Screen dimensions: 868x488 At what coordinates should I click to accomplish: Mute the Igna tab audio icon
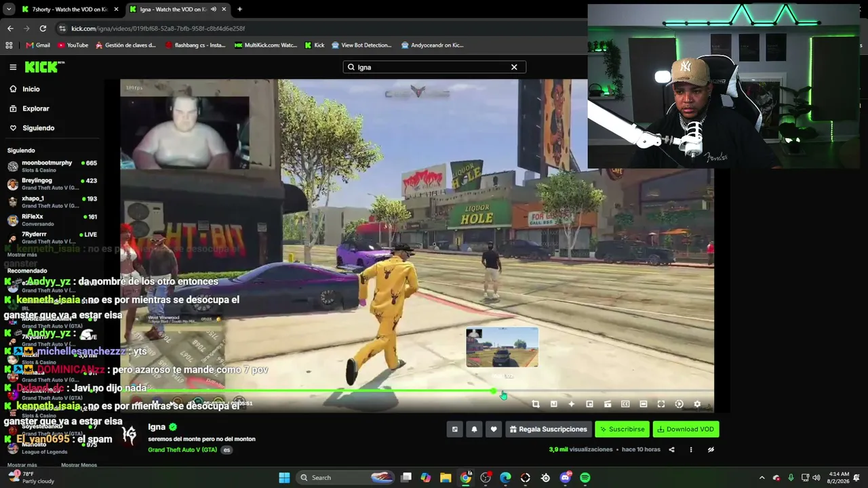(x=214, y=9)
